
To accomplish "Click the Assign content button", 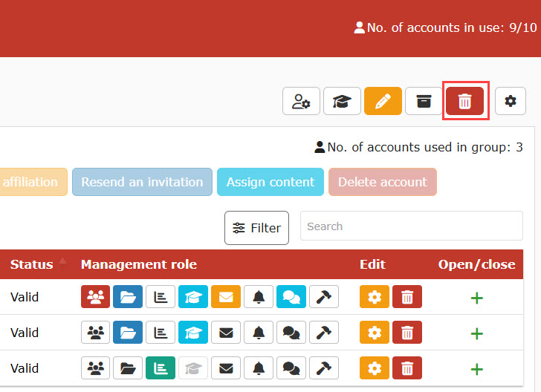I will point(270,182).
